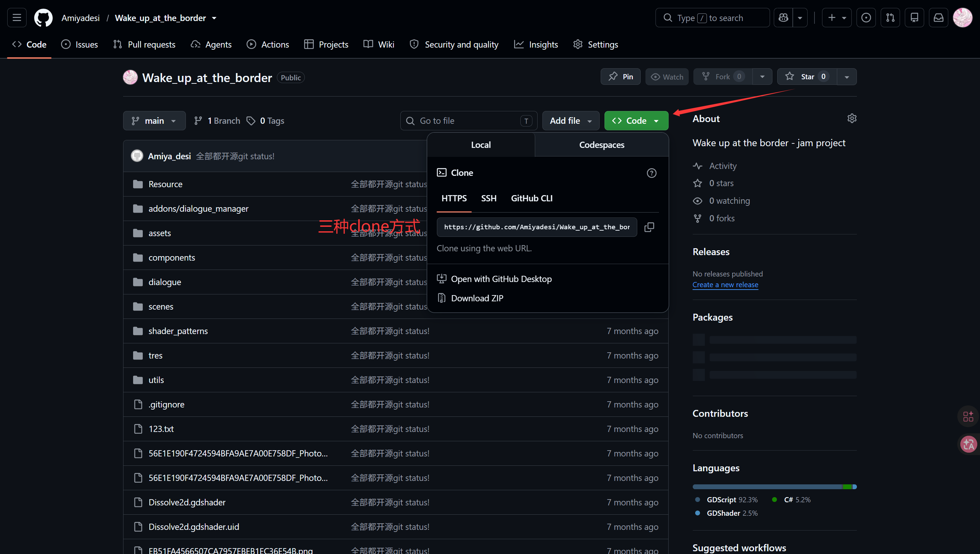Image resolution: width=980 pixels, height=554 pixels.
Task: Open the GitHub home logo
Action: pos(43,18)
